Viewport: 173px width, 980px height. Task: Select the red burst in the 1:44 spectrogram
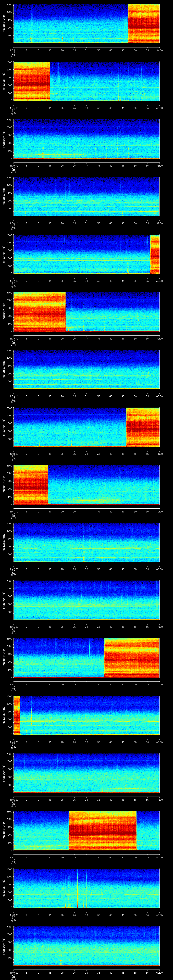coord(132,657)
